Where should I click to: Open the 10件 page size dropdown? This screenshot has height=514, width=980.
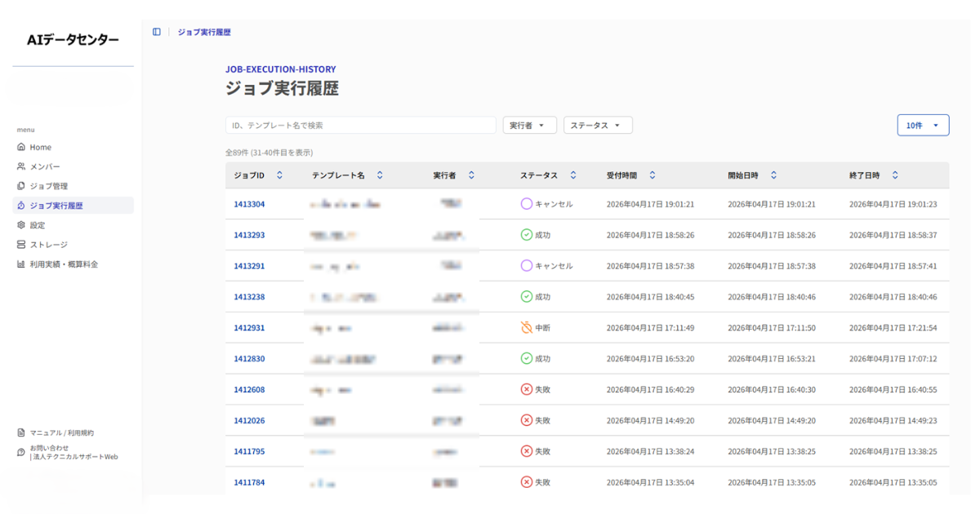pyautogui.click(x=923, y=126)
